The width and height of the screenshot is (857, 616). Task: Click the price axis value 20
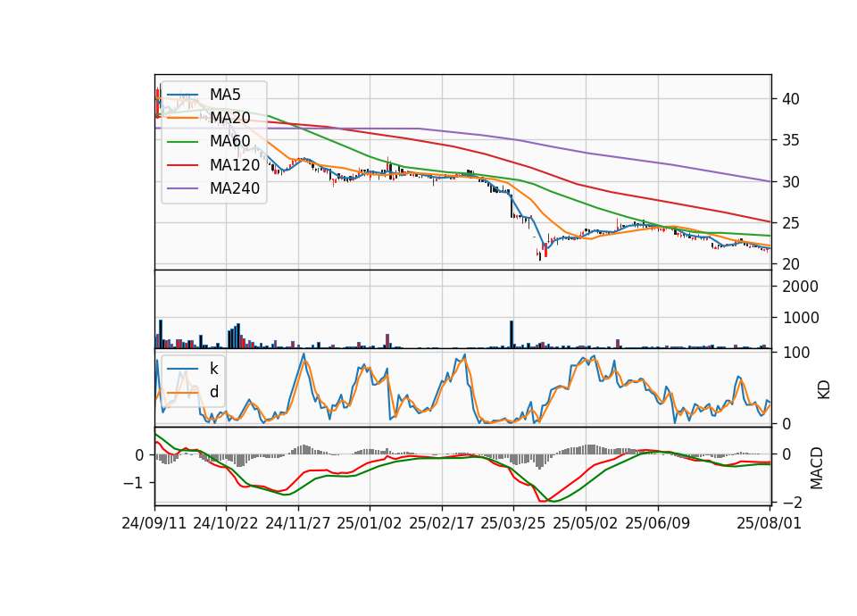[x=791, y=264]
